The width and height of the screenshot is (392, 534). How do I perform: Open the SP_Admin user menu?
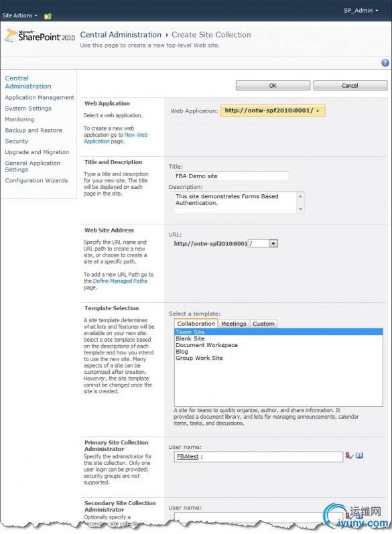[361, 11]
